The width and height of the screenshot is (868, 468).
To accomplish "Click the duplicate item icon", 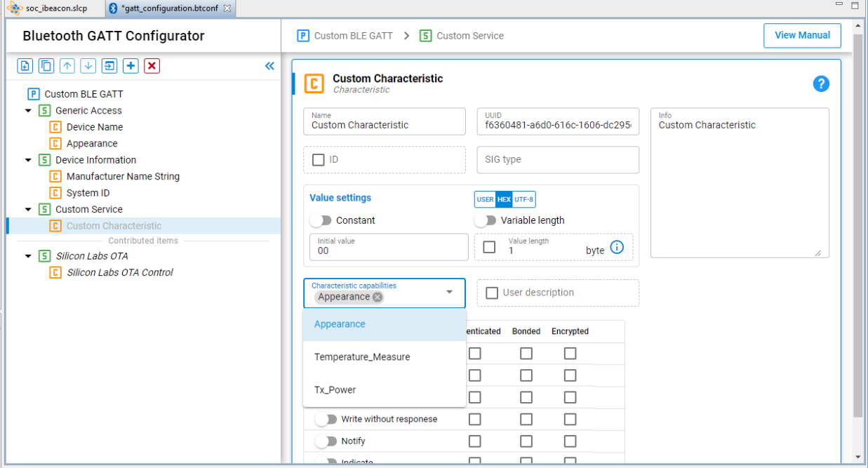I will [46, 66].
